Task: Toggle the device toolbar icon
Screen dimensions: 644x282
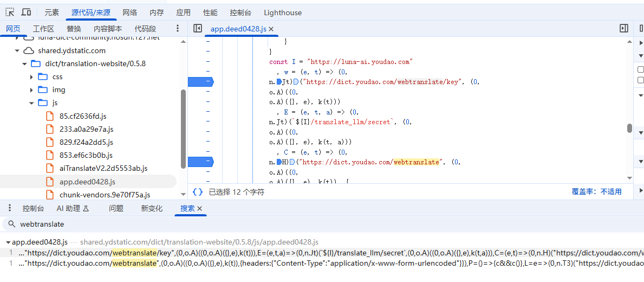Action: (x=27, y=12)
